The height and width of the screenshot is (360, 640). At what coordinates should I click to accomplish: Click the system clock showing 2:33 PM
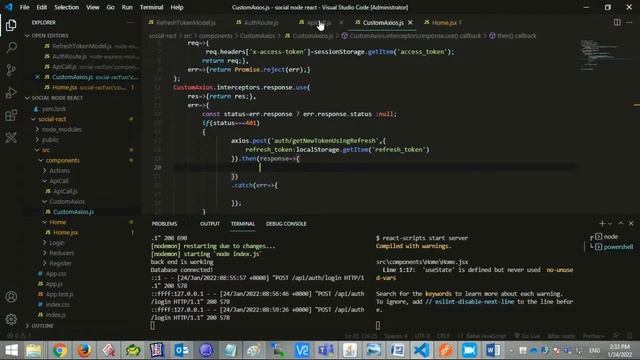point(620,350)
